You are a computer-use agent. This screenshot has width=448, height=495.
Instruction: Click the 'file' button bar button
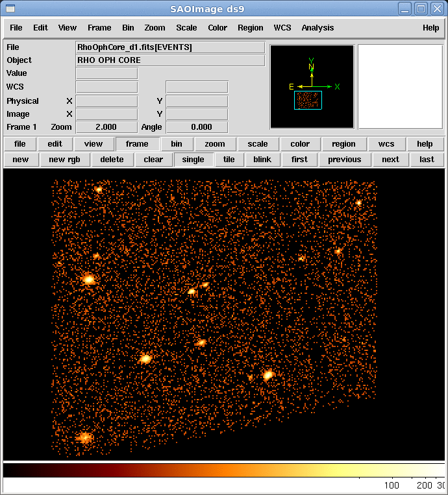20,144
